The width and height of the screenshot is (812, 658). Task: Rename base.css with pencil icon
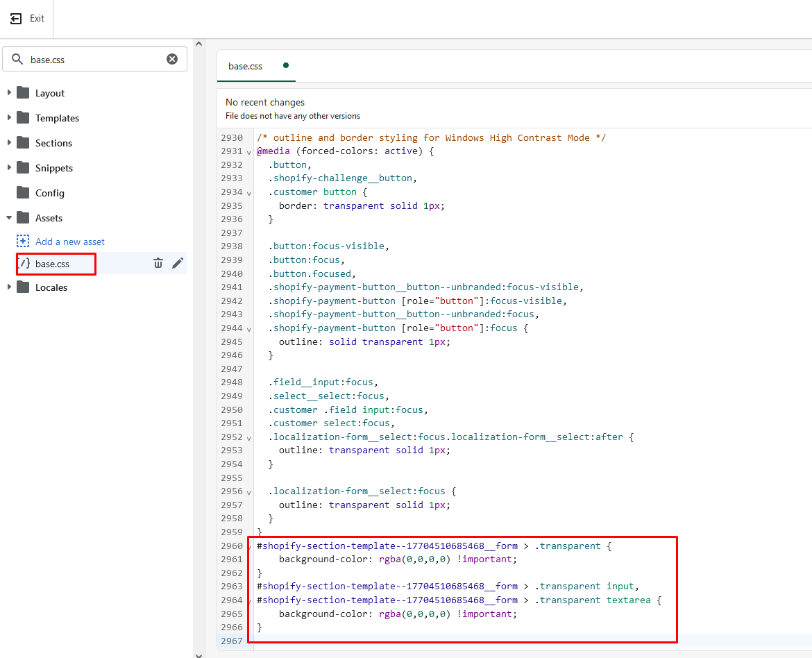(178, 263)
